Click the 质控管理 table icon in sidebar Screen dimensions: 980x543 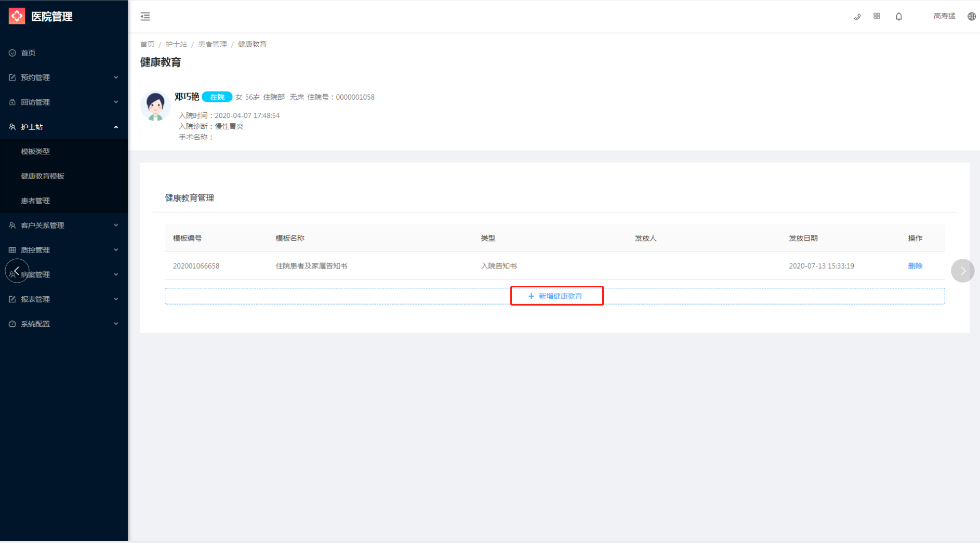[x=12, y=250]
